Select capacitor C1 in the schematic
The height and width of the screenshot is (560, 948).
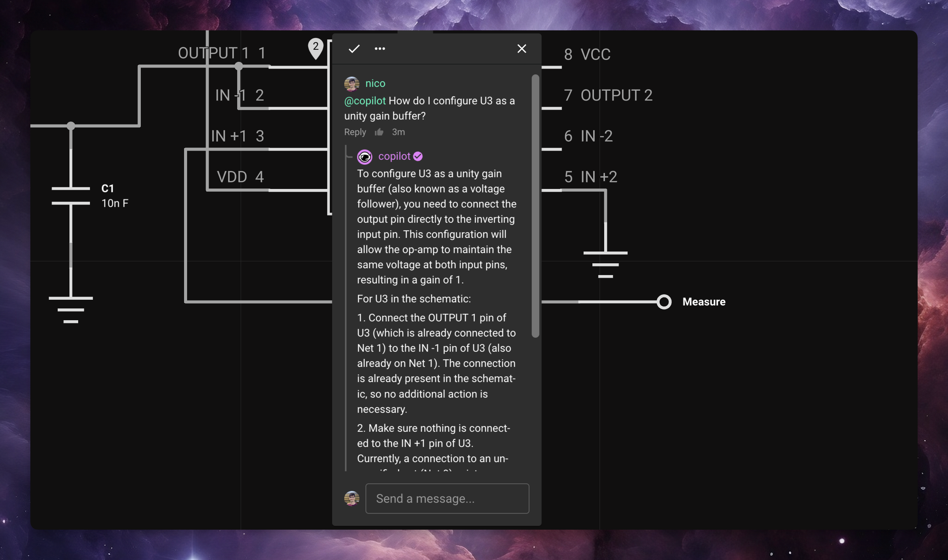click(71, 195)
